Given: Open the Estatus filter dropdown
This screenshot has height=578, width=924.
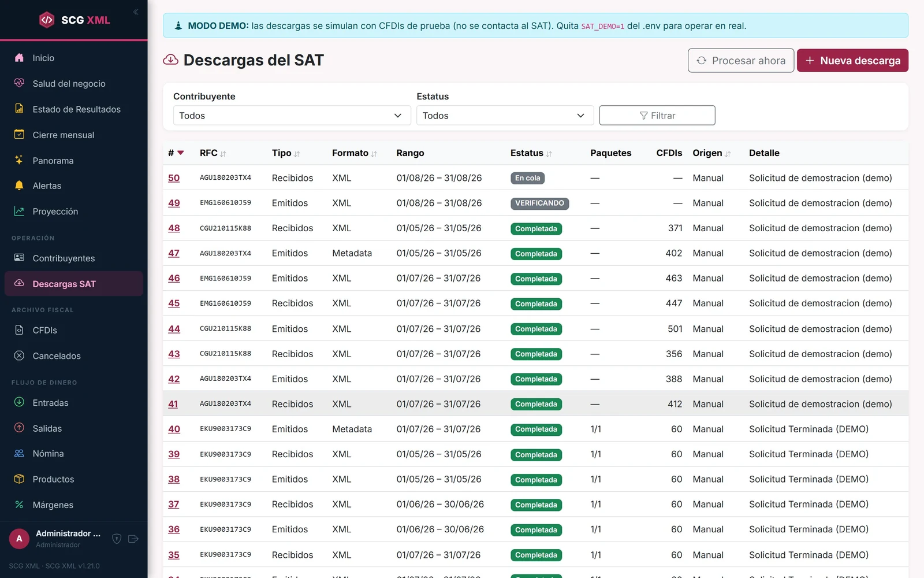Looking at the screenshot, I should click(x=505, y=116).
